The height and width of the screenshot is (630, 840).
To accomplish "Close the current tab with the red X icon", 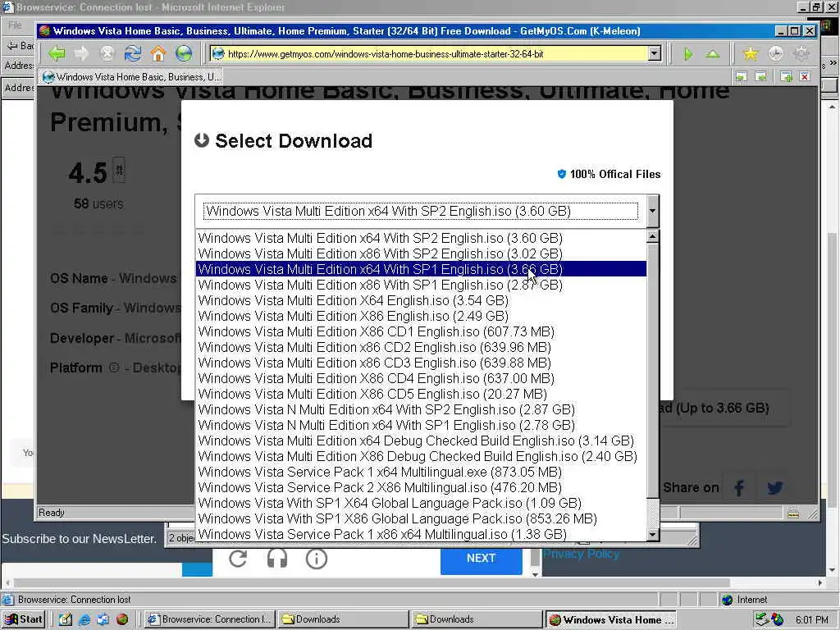I will (805, 77).
